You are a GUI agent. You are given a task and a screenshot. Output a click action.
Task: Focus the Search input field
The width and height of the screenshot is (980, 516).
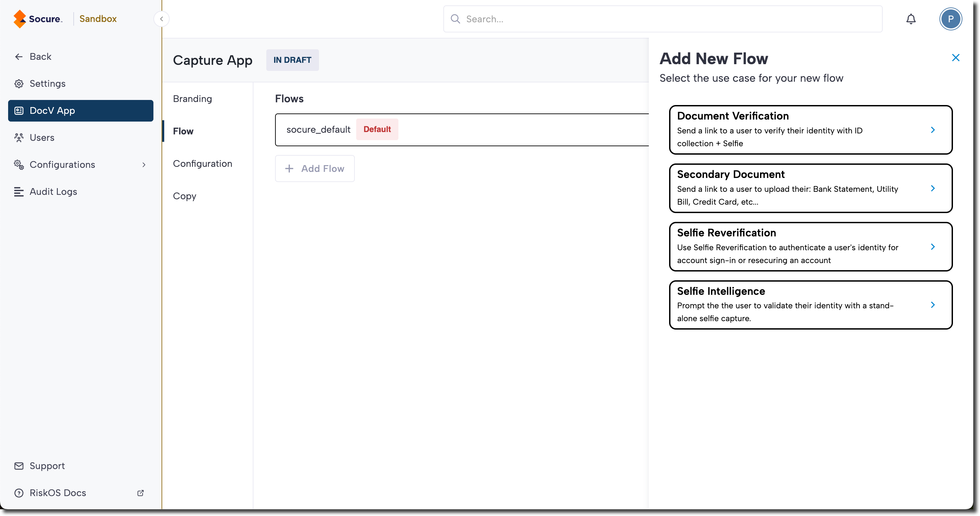[x=662, y=19]
